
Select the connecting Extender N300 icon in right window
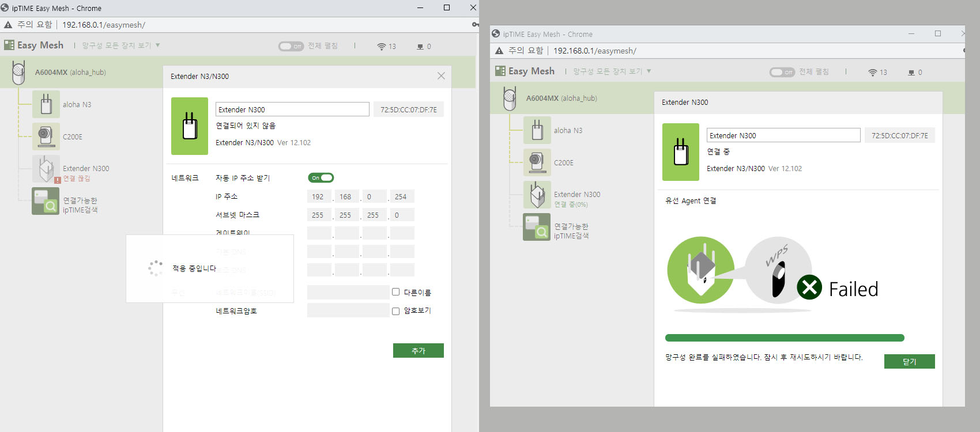[537, 195]
